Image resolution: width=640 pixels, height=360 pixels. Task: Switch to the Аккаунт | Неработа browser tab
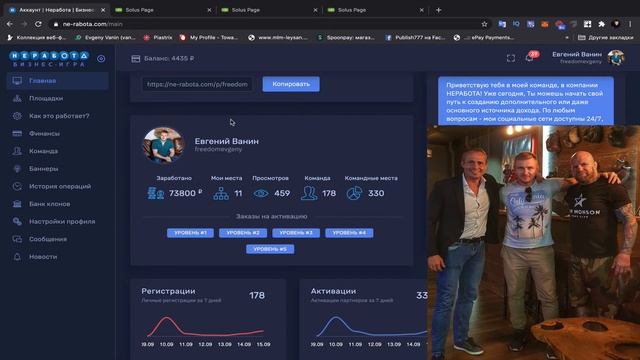(56, 10)
